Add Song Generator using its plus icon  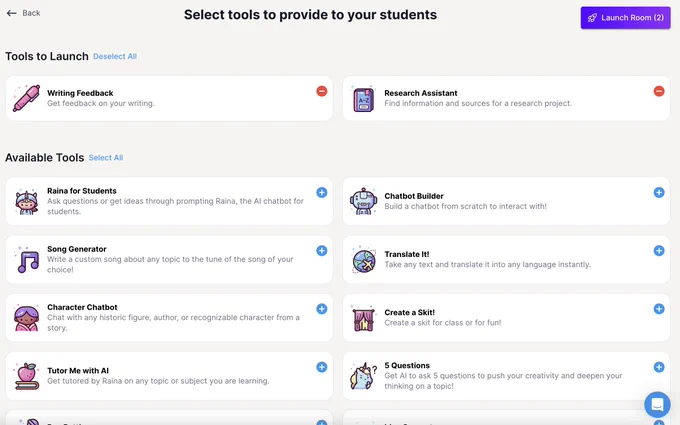pos(321,251)
